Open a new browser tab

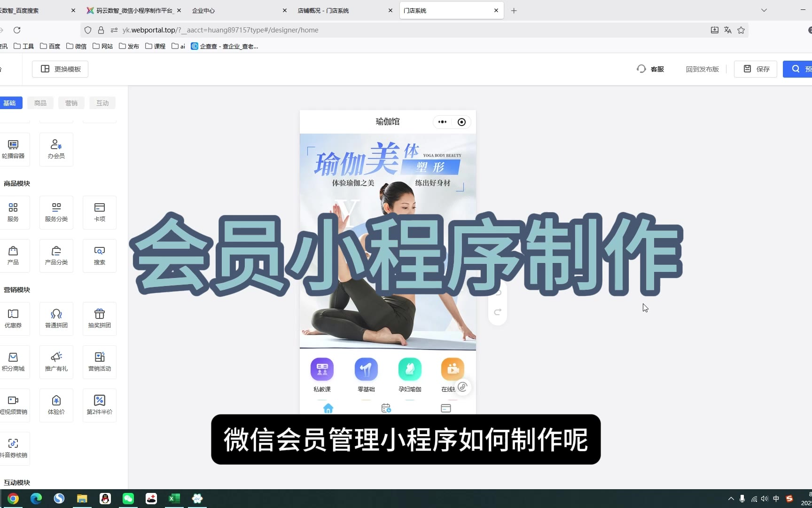click(x=514, y=10)
